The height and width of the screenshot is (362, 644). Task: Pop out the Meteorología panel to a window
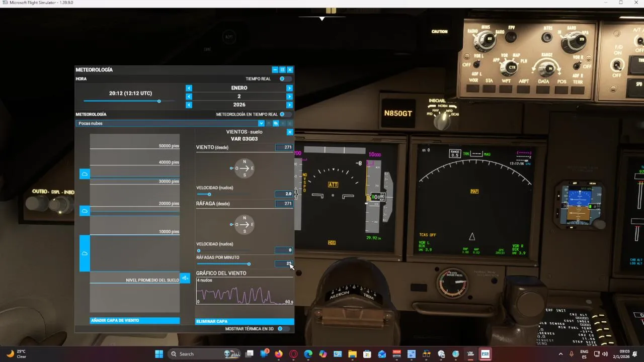coord(282,70)
